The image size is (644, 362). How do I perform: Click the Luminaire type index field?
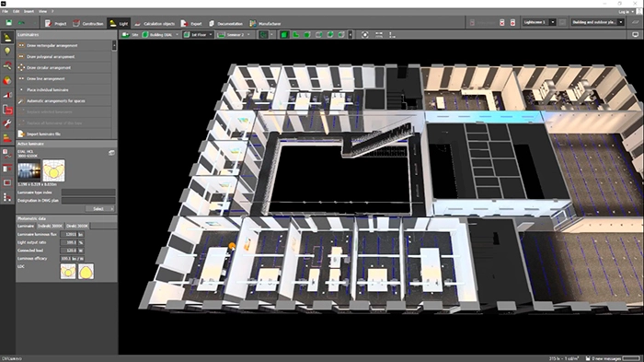point(88,193)
